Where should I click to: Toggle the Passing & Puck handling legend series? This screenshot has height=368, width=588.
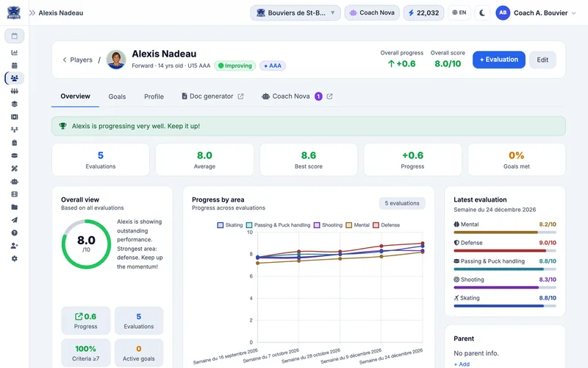pos(278,225)
